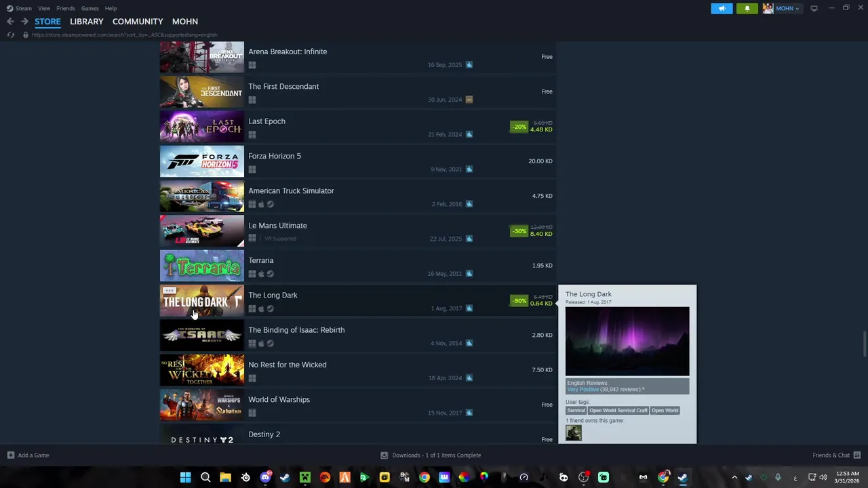Viewport: 868px width, 488px height.
Task: Open Discord from the taskbar
Action: [x=265, y=477]
